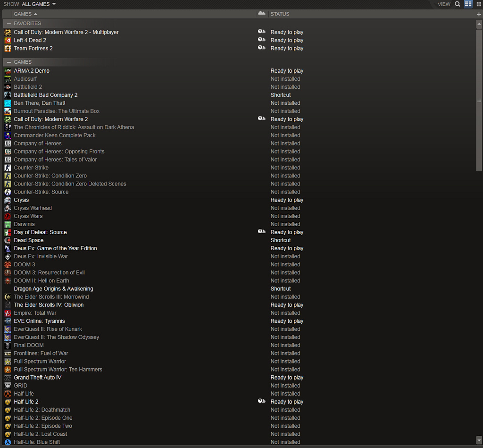Select Deus Ex: Invisible War

point(41,256)
